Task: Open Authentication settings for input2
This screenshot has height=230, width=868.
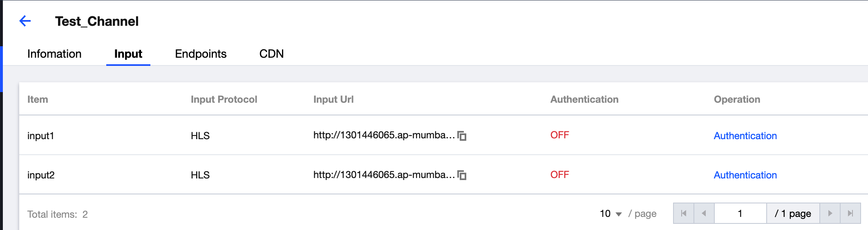Action: coord(745,175)
